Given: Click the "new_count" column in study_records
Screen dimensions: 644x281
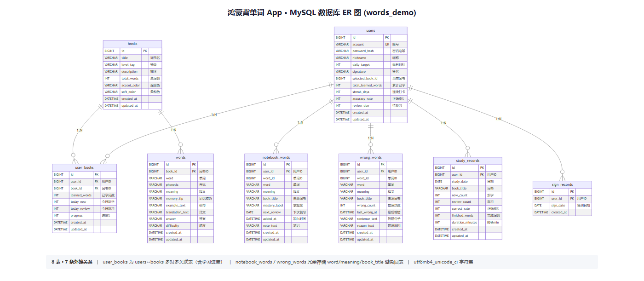Looking at the screenshot, I should pyautogui.click(x=468, y=195).
